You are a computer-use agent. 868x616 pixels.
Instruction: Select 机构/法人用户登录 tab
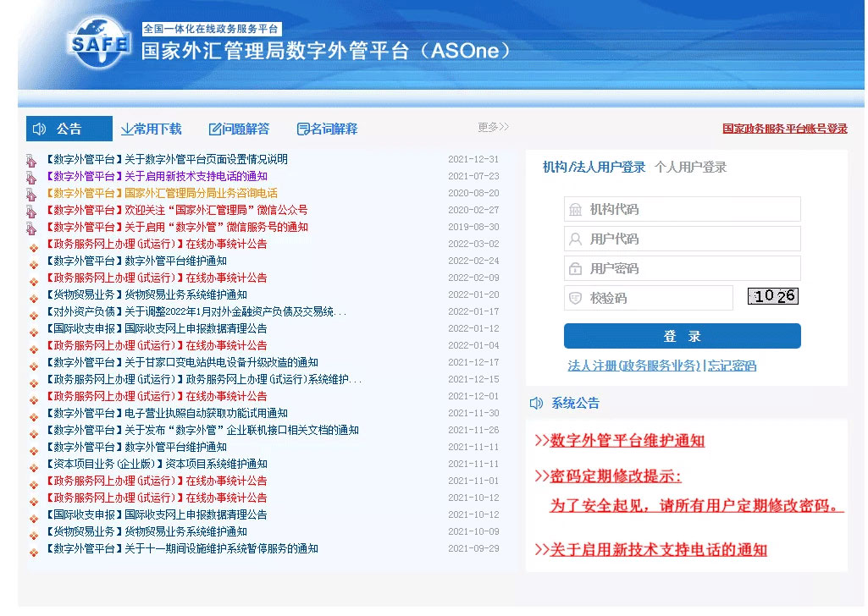tap(594, 167)
